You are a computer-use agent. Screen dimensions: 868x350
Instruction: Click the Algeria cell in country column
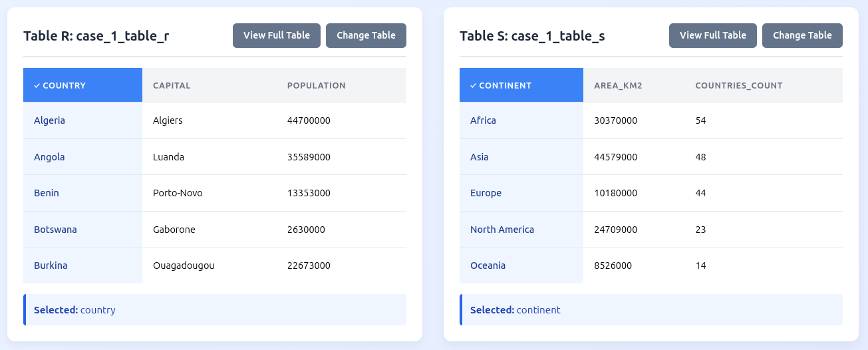click(50, 120)
